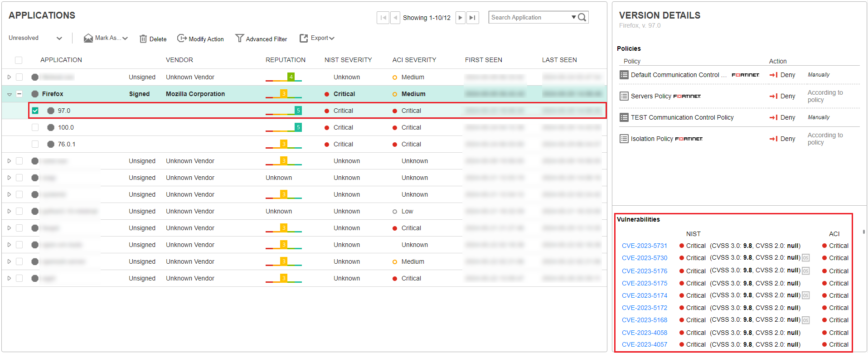Open the Mark As dropdown

pyautogui.click(x=106, y=38)
